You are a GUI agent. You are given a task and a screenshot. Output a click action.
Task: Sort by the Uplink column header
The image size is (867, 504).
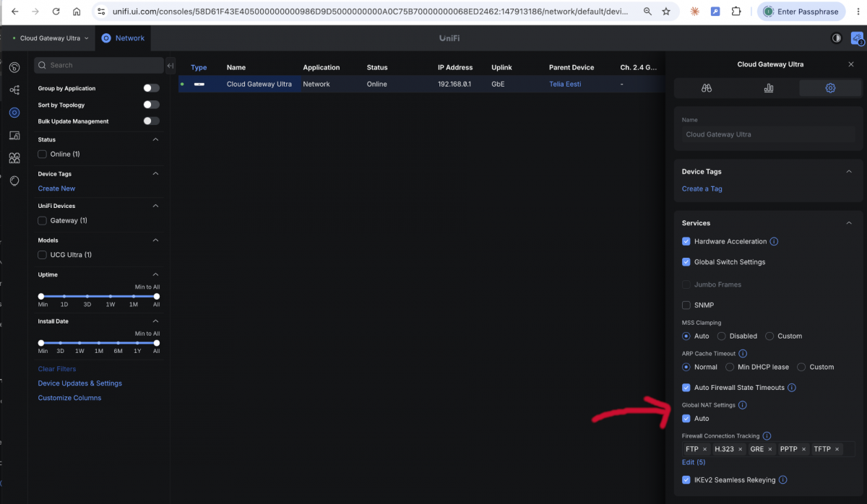501,67
